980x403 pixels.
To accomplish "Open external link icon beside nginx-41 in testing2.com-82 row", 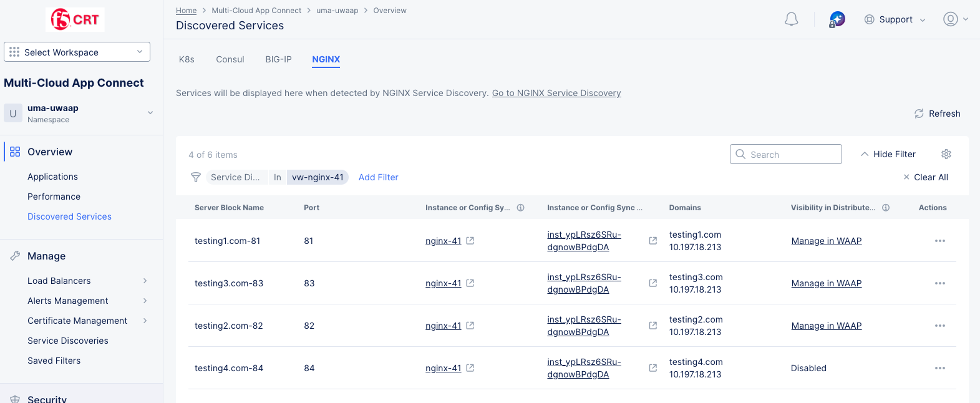I will pyautogui.click(x=470, y=326).
